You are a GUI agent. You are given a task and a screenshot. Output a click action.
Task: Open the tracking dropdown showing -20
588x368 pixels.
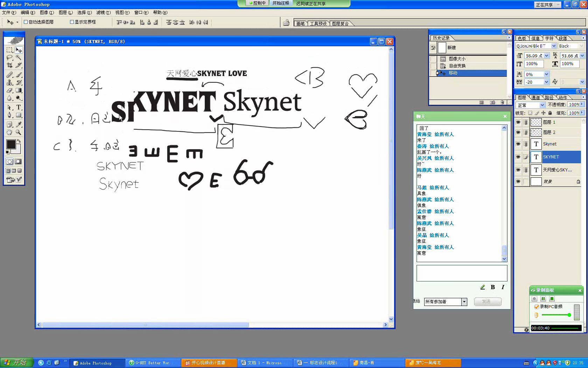point(546,82)
